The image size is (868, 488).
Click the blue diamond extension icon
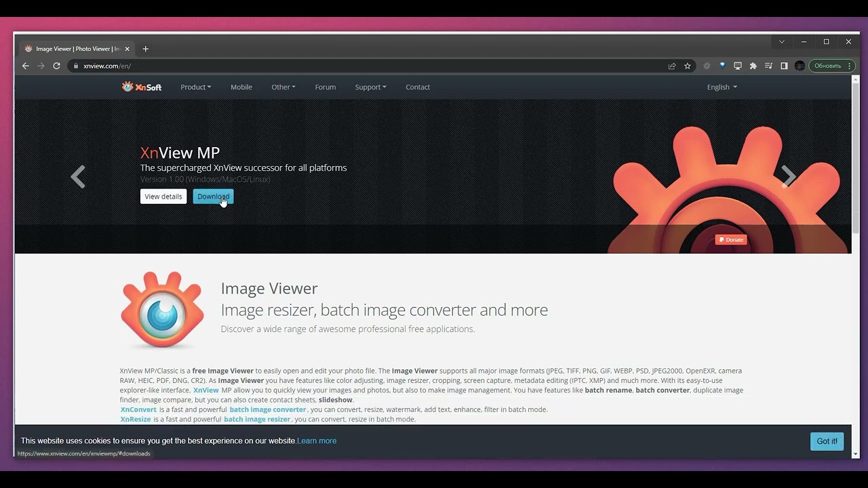(722, 66)
